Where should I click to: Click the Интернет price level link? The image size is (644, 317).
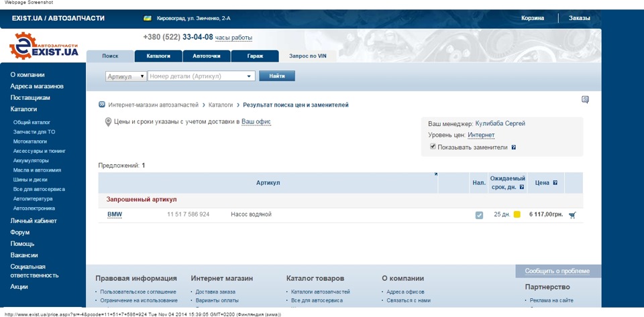(481, 135)
